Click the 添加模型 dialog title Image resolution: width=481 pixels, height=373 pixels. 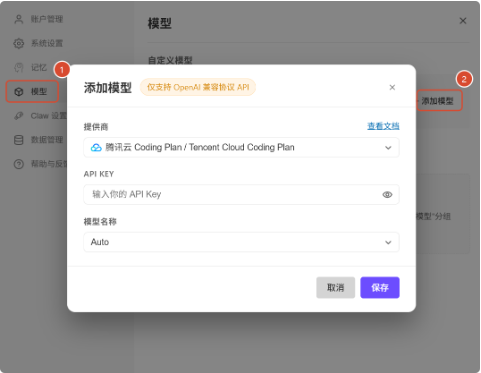[108, 88]
